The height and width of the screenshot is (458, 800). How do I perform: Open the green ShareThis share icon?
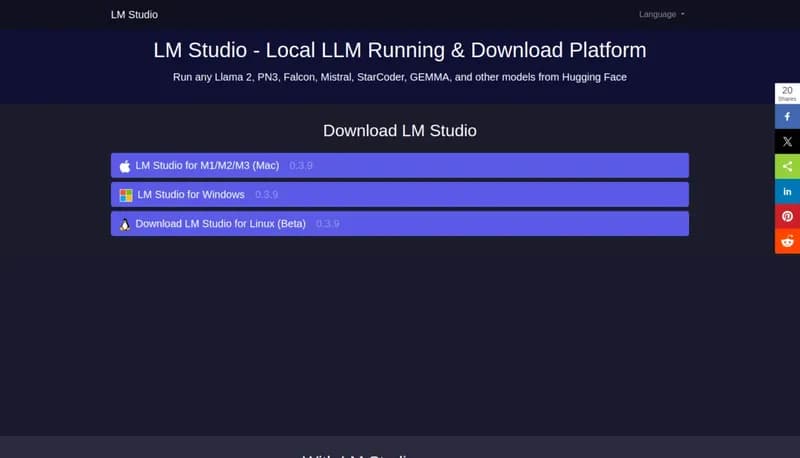[787, 167]
